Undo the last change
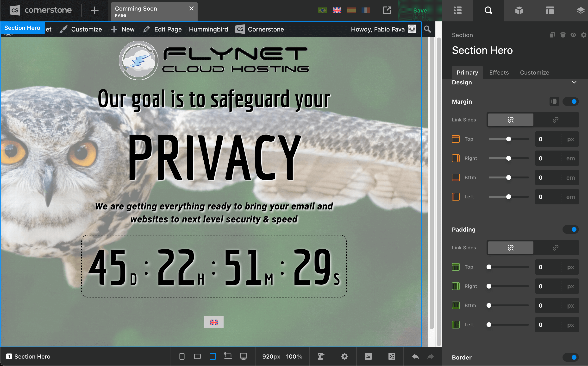The width and height of the screenshot is (588, 366). tap(415, 356)
